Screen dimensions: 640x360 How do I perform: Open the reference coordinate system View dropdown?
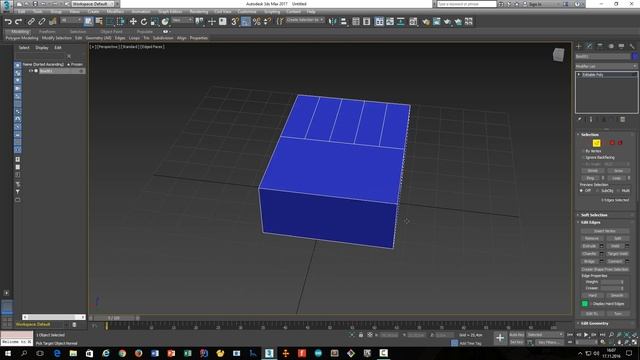182,20
